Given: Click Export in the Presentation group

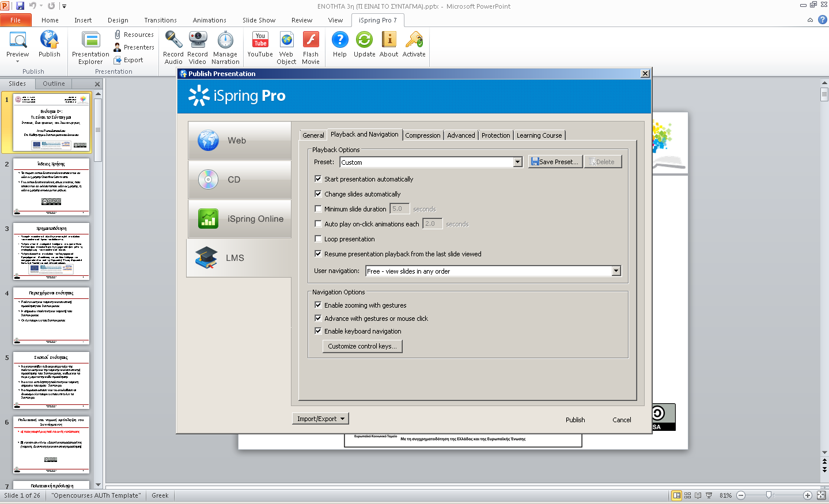Looking at the screenshot, I should tap(129, 60).
